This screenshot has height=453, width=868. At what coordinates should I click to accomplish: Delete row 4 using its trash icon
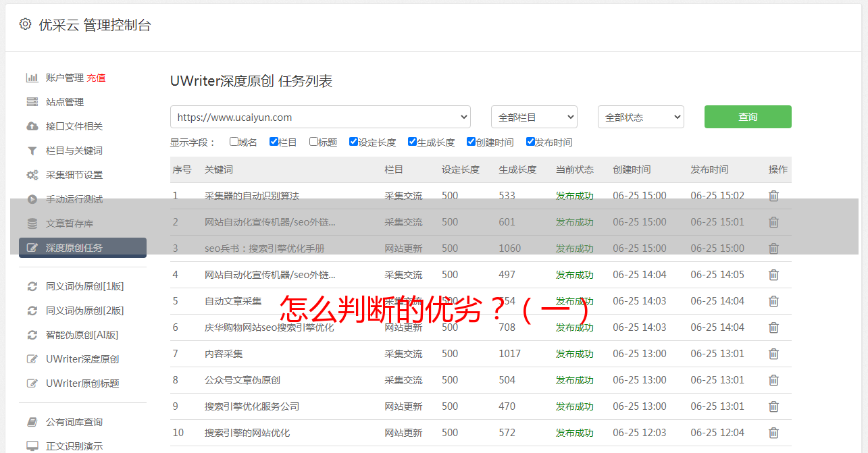773,275
